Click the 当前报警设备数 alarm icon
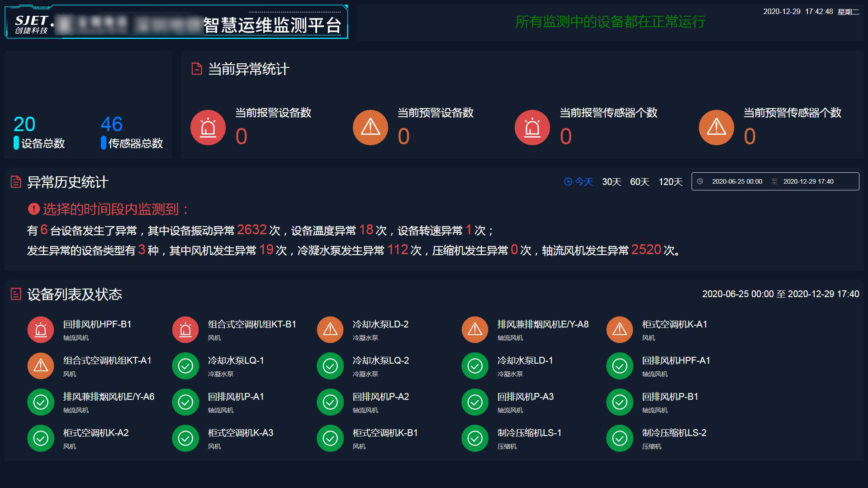The height and width of the screenshot is (488, 868). [208, 128]
